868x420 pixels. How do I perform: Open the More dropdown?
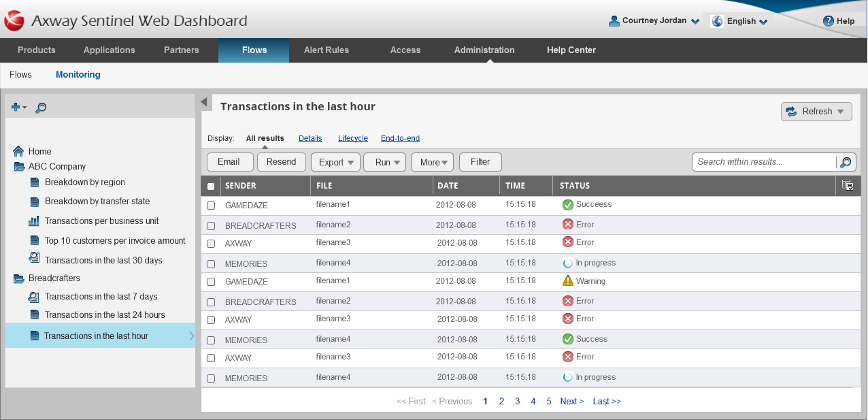(x=433, y=162)
